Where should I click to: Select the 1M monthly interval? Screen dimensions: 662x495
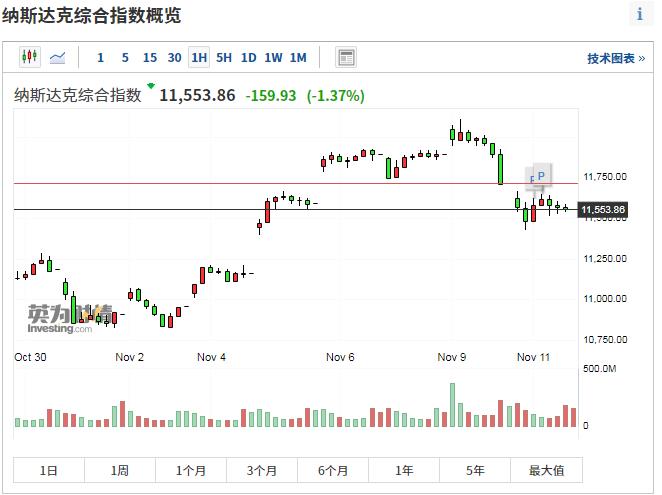point(298,58)
